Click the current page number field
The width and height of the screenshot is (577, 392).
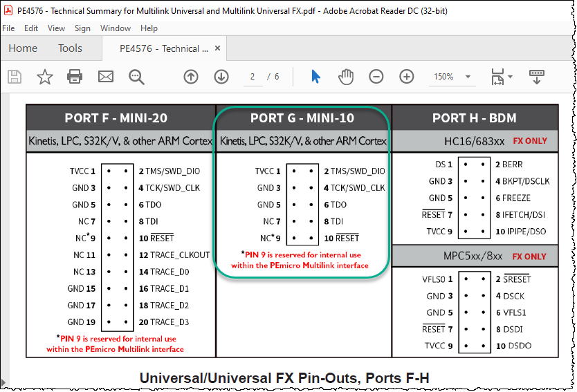253,77
